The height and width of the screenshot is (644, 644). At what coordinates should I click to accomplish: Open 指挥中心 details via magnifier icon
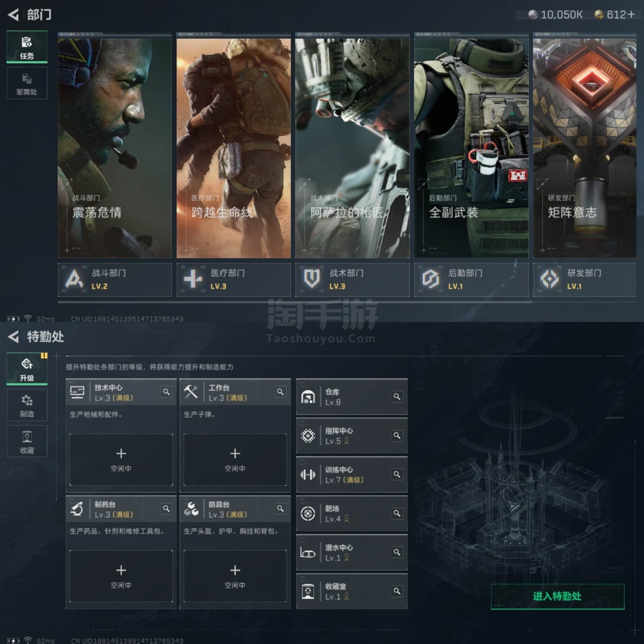[397, 436]
